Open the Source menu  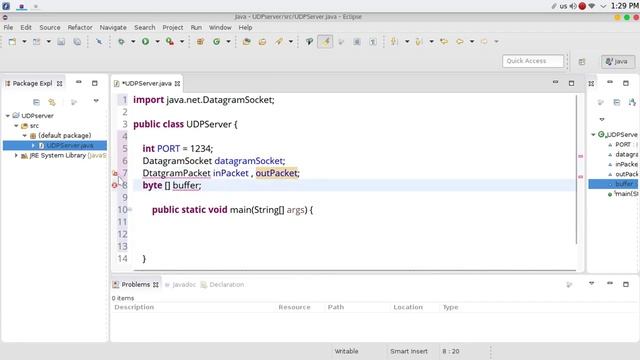click(50, 27)
